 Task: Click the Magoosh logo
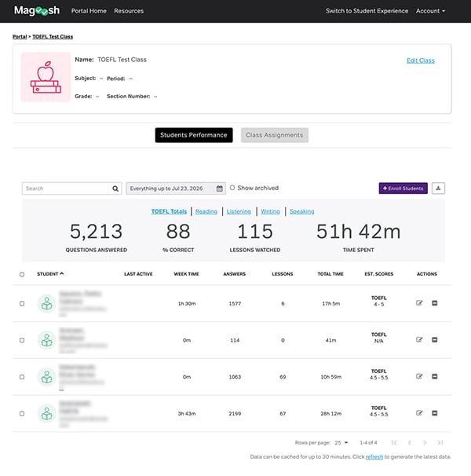click(x=37, y=11)
